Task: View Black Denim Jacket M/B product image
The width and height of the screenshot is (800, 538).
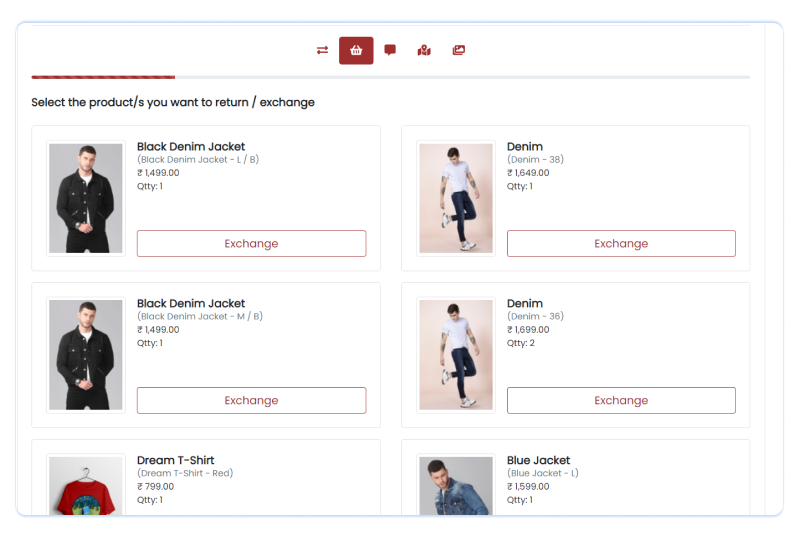Action: pos(86,355)
